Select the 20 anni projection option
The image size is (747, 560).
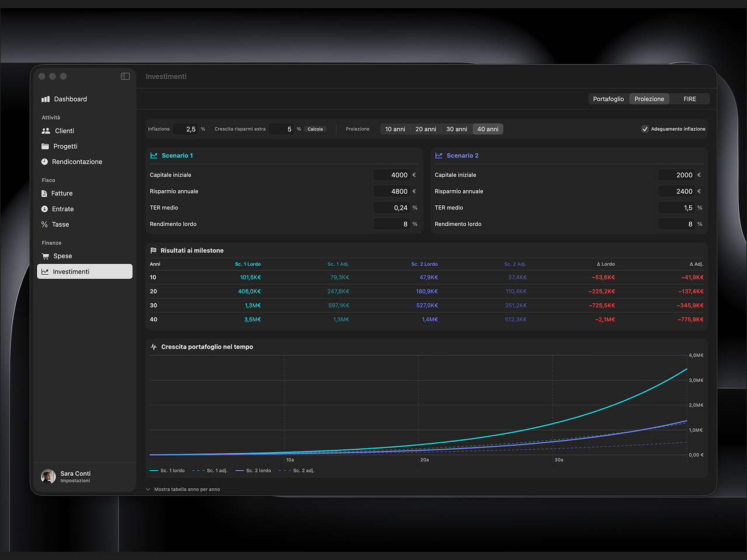coord(426,129)
